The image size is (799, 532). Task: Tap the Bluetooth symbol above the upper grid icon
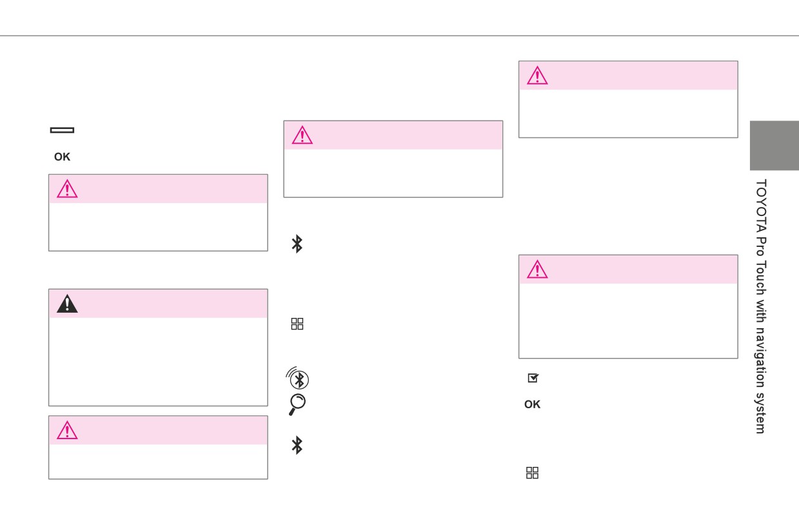coord(297,244)
